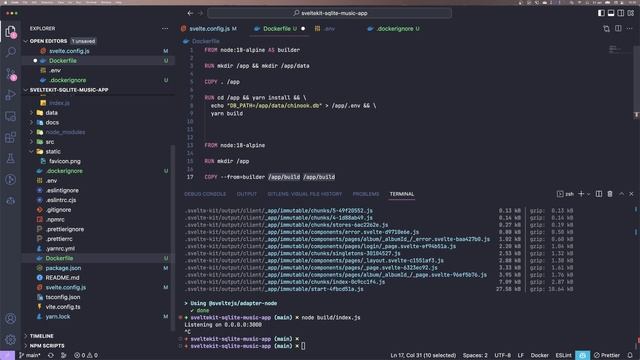
Task: Open the Remote Explorer view
Action: [x=11, y=116]
